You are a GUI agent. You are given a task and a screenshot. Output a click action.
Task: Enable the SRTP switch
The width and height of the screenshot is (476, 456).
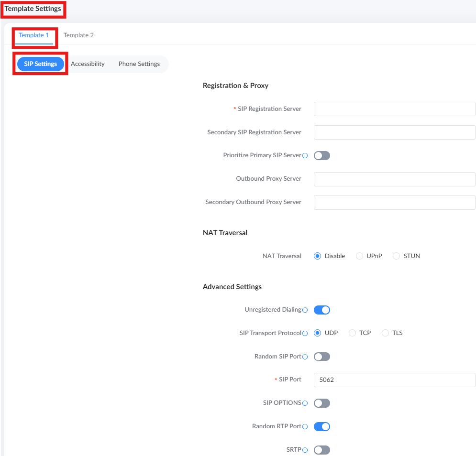(x=322, y=450)
